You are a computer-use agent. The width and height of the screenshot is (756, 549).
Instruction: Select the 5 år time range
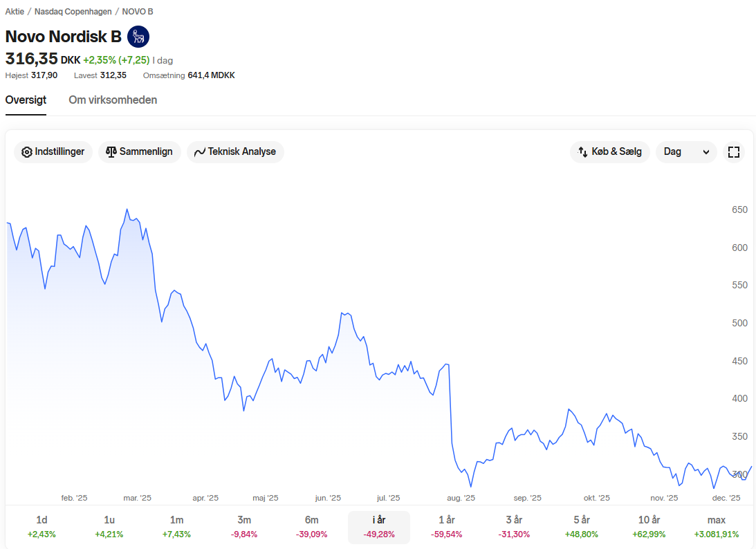pyautogui.click(x=582, y=527)
